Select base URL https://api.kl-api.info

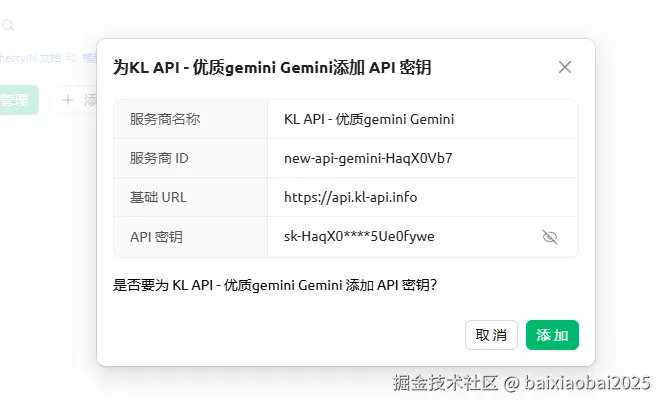351,197
